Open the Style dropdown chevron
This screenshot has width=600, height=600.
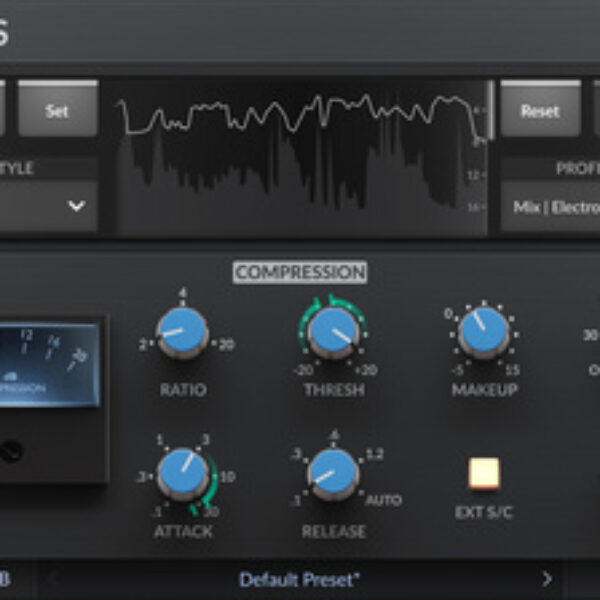click(77, 206)
